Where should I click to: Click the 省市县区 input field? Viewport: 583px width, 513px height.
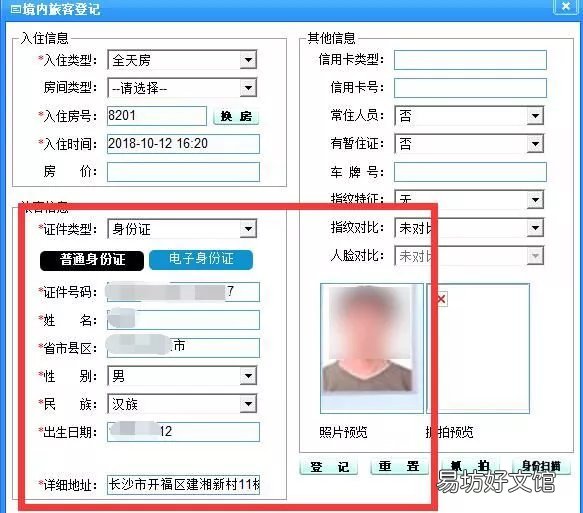pyautogui.click(x=183, y=348)
